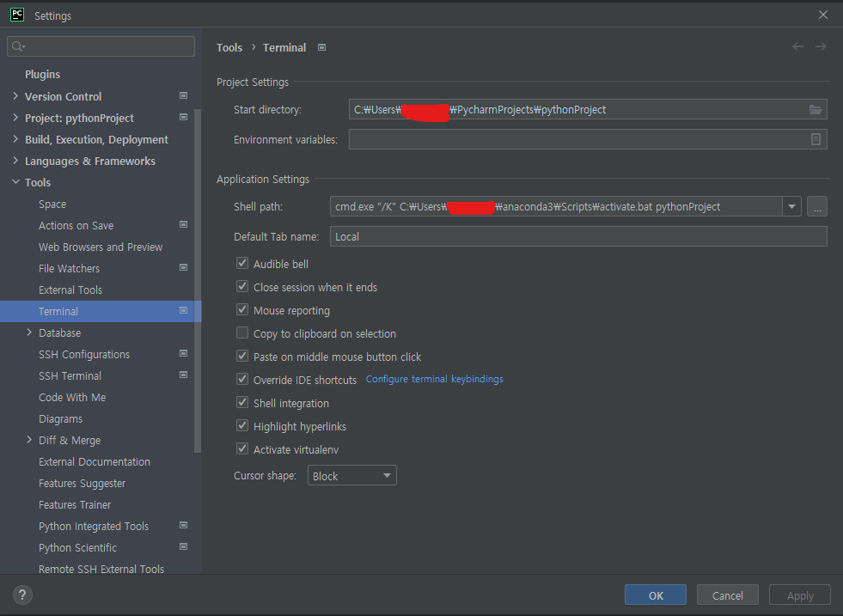
Task: Select Diagrams in the settings tree
Action: pos(61,418)
